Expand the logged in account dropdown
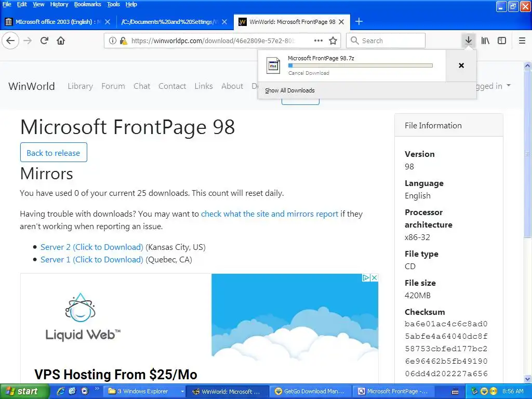 click(509, 86)
